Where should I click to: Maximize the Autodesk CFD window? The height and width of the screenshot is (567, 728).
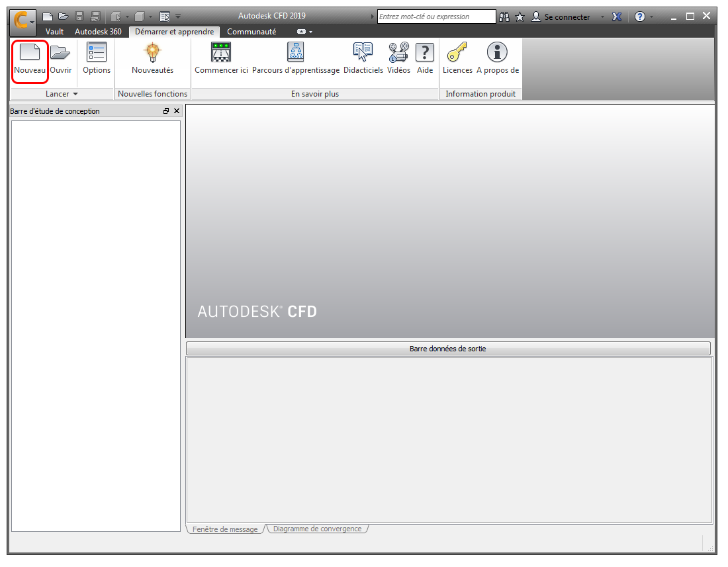690,17
